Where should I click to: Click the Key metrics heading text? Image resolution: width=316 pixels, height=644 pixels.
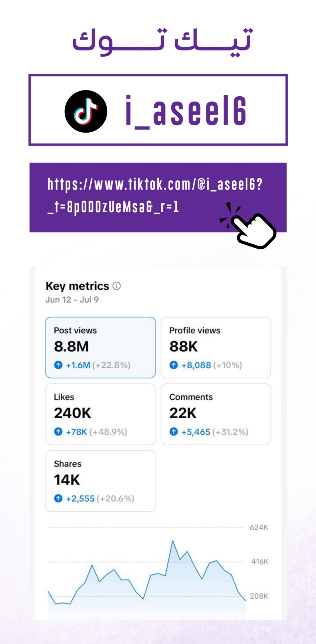click(77, 286)
